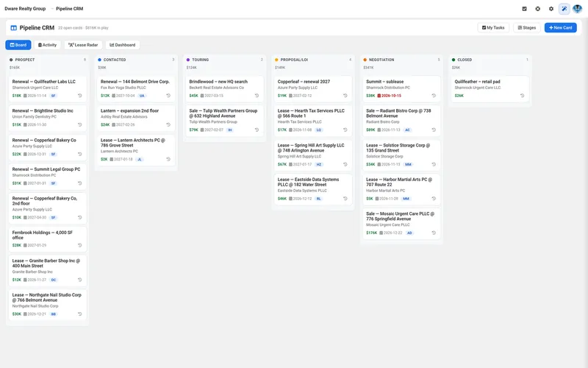Switch to the Activity tab
588x368 pixels.
tap(48, 45)
